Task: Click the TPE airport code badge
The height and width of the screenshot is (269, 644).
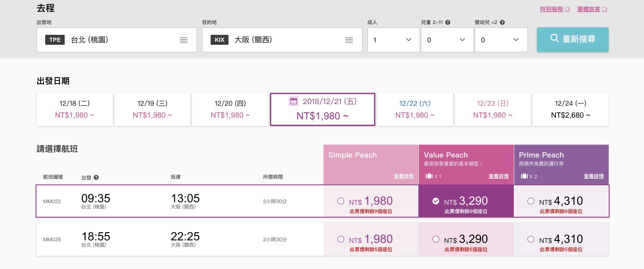Action: (55, 40)
